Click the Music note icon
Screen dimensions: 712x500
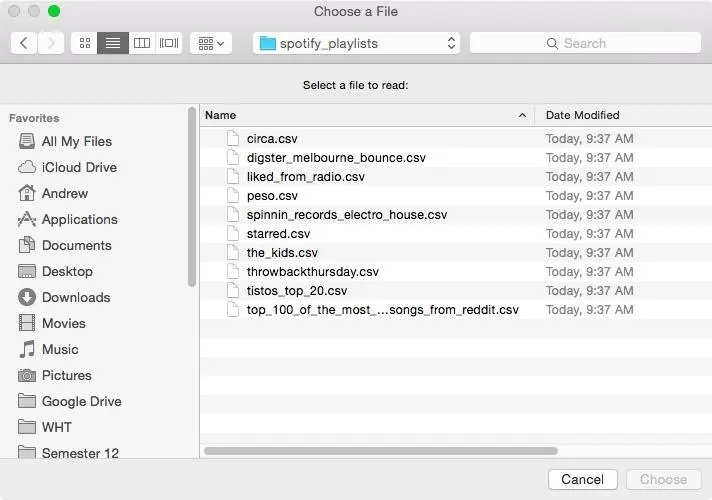(27, 349)
